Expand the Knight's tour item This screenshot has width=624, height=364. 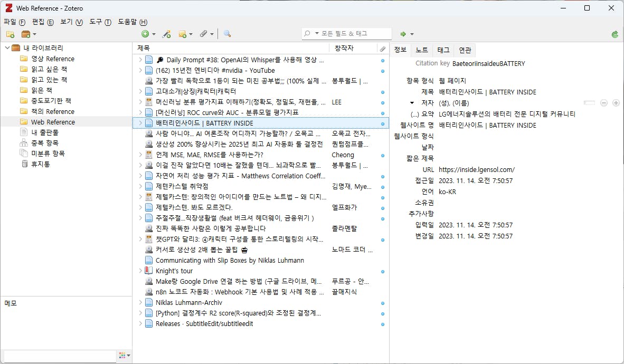[x=140, y=271]
